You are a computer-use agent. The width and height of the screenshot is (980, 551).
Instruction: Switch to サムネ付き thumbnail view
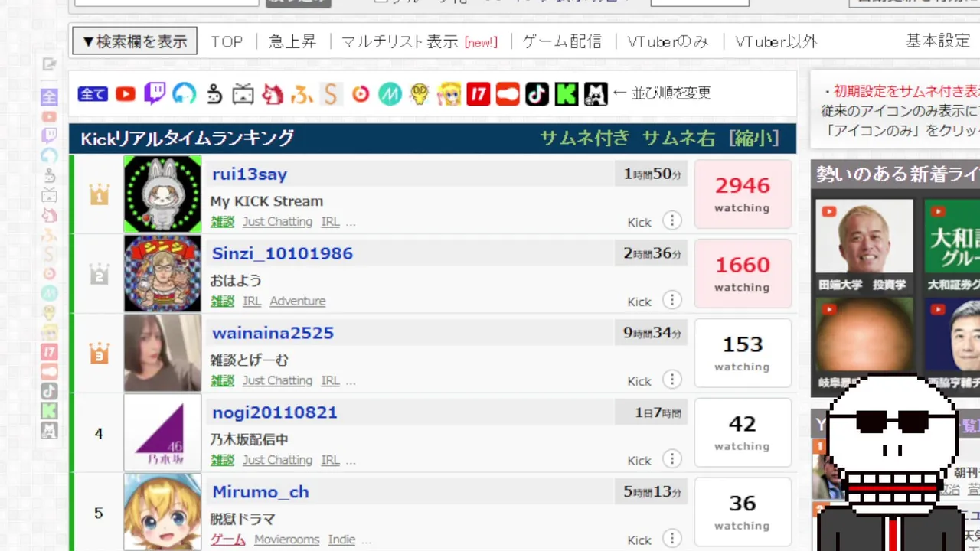point(584,138)
